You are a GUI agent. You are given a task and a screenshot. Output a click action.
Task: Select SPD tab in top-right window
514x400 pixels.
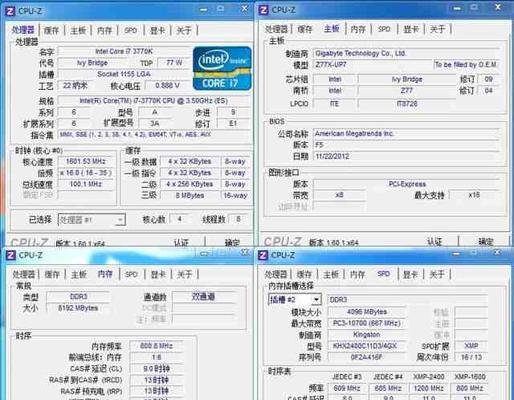coord(384,29)
